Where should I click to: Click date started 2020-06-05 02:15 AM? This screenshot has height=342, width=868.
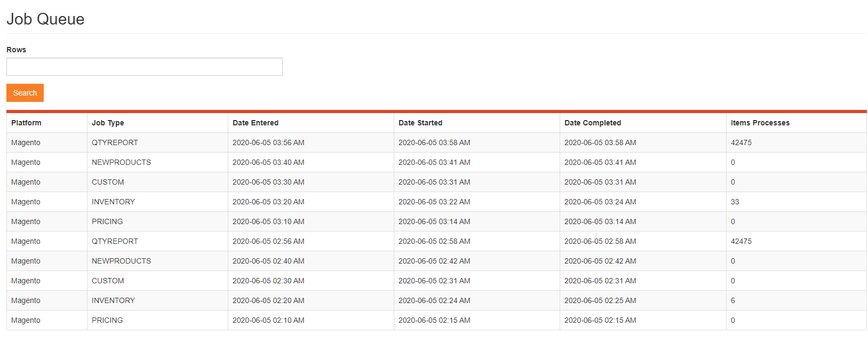click(x=434, y=320)
